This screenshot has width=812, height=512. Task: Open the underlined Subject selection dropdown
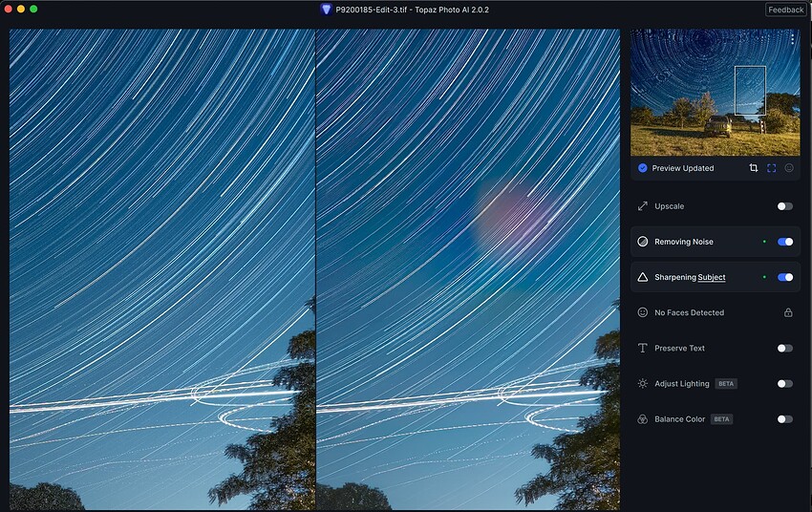[712, 277]
